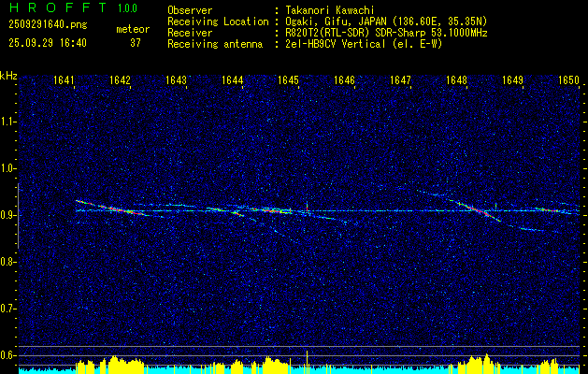588x374 pixels.
Task: Click the date stamp 25.09.29 16:40
Action: click(x=48, y=43)
